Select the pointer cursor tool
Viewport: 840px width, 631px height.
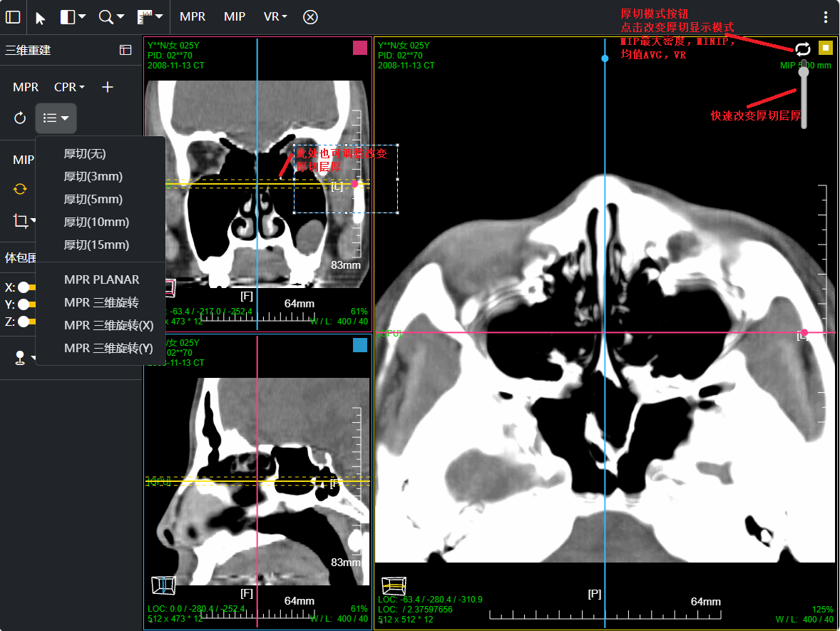(x=40, y=19)
